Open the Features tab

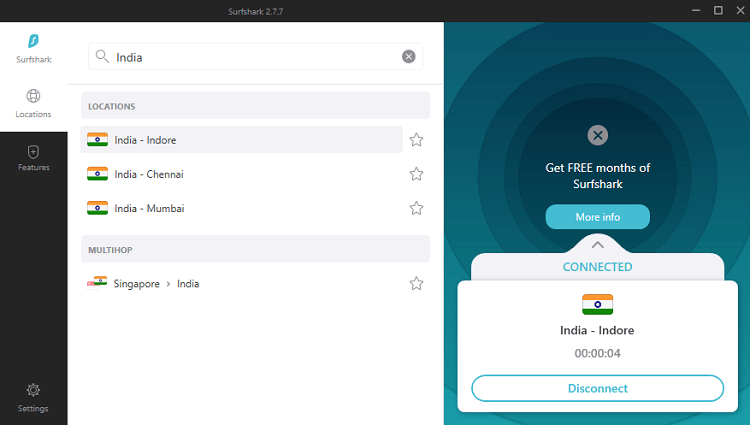pyautogui.click(x=33, y=158)
